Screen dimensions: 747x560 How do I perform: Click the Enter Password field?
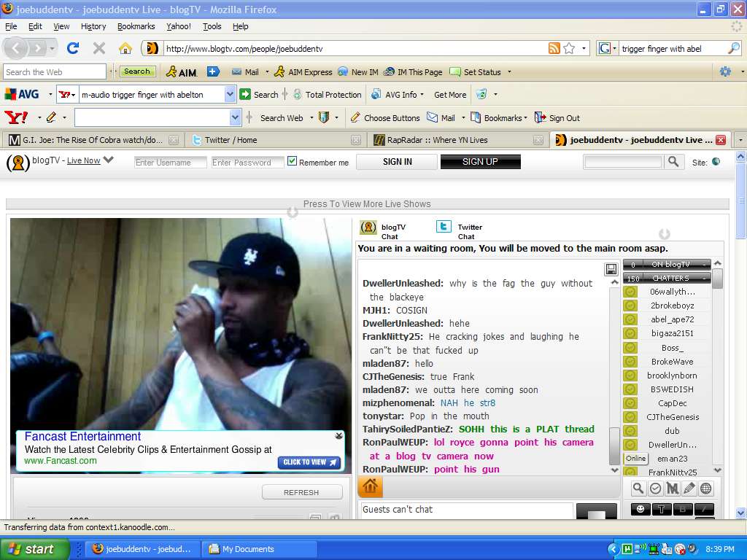click(x=248, y=163)
